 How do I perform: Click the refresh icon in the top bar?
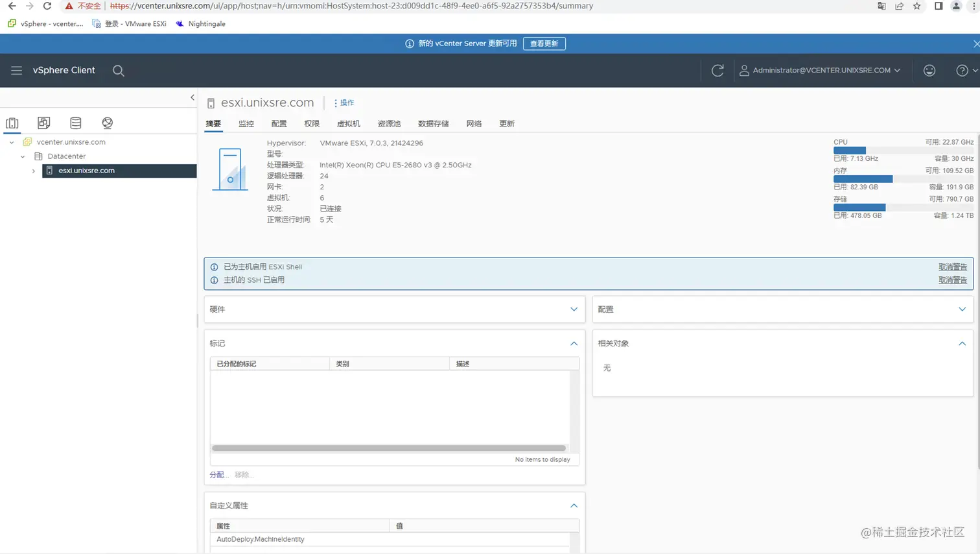coord(717,70)
